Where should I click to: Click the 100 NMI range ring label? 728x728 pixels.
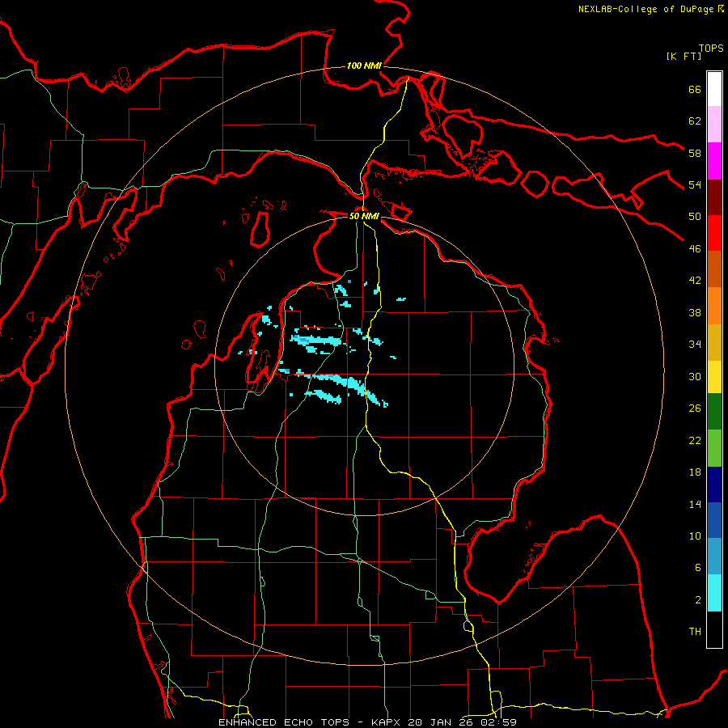(364, 66)
